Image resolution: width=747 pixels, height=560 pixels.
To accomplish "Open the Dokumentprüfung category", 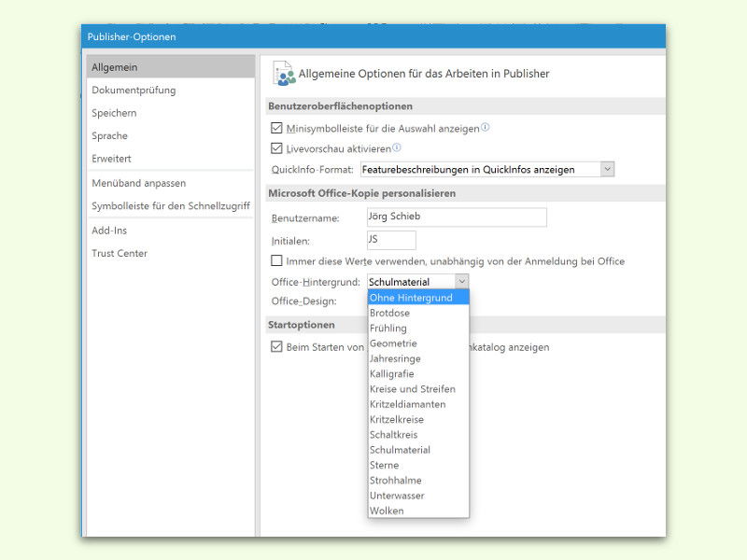I will click(x=171, y=90).
